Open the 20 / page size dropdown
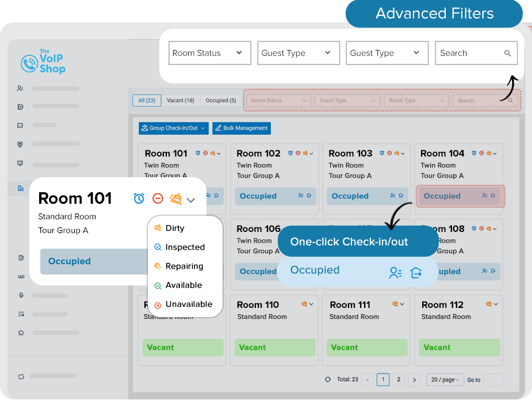The height and width of the screenshot is (400, 532). pyautogui.click(x=445, y=380)
